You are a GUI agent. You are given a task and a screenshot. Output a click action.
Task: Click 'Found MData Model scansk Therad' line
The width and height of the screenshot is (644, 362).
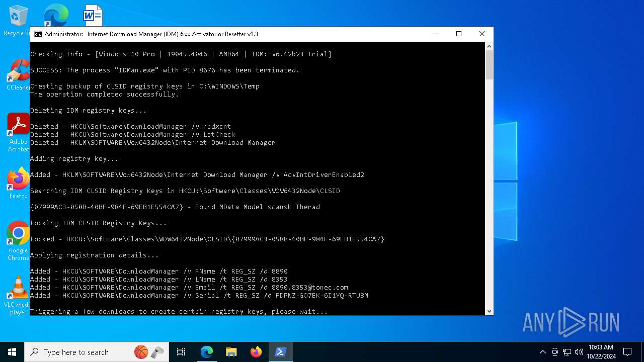point(175,207)
